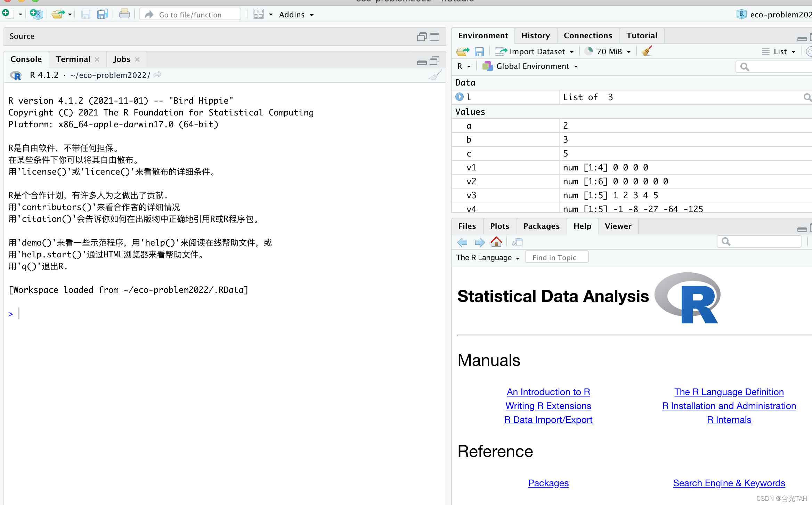Open The R Language topic dropdown
Screen dimensions: 812x505
(488, 258)
